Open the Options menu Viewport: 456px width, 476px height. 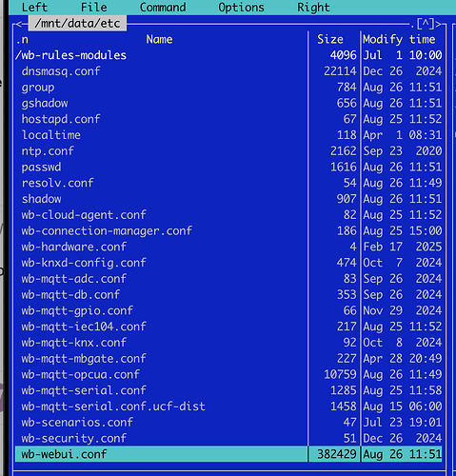pyautogui.click(x=241, y=7)
